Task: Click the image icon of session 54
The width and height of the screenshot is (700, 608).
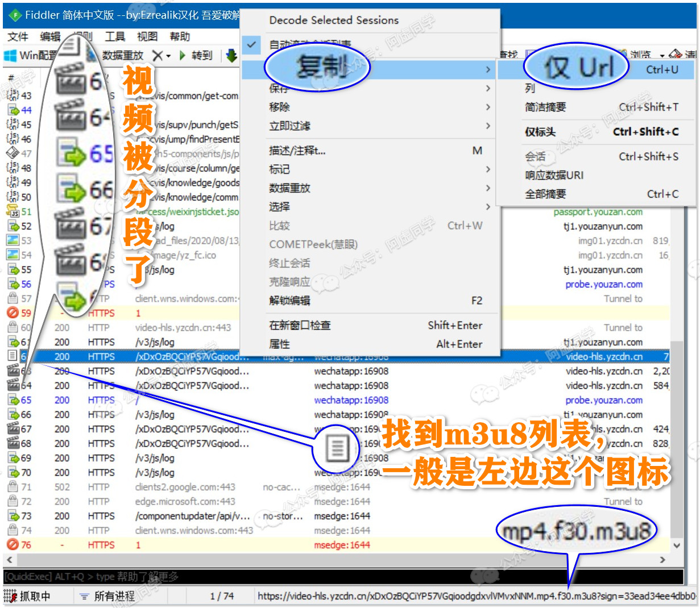Action: pos(13,255)
